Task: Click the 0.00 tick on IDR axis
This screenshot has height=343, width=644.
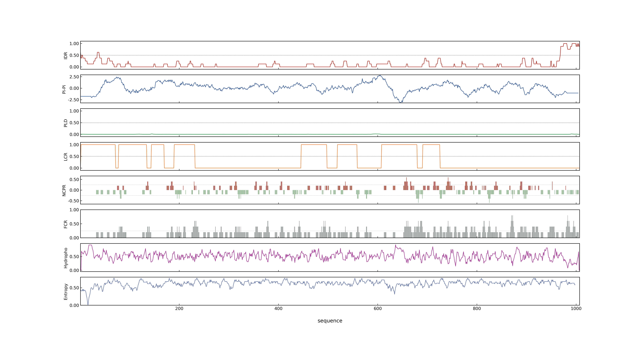Action: click(74, 67)
